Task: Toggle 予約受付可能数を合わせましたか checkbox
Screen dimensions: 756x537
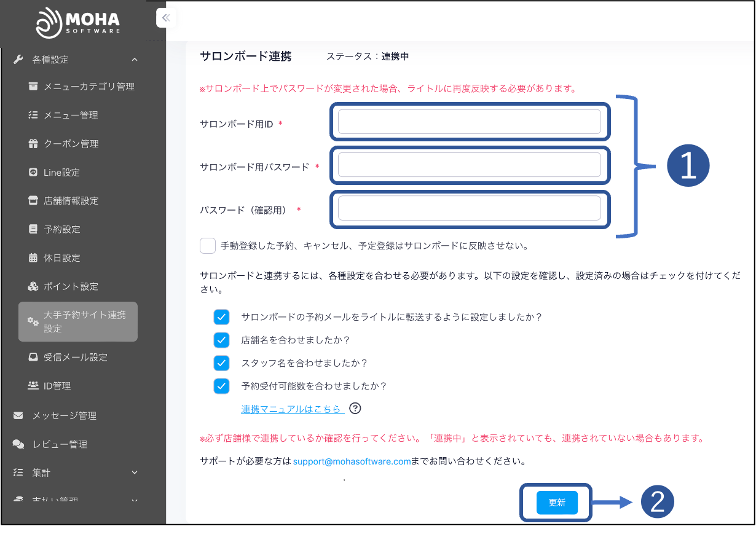Action: pos(221,386)
